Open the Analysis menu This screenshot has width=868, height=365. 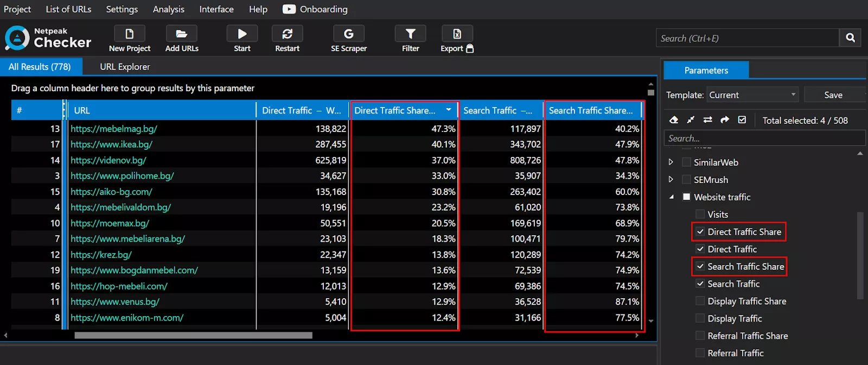pos(168,9)
